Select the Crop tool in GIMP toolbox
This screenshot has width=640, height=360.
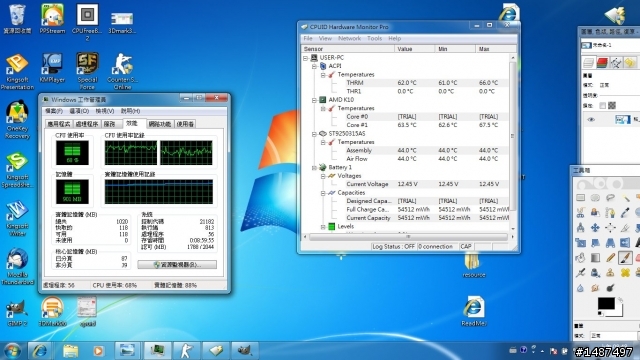[625, 228]
